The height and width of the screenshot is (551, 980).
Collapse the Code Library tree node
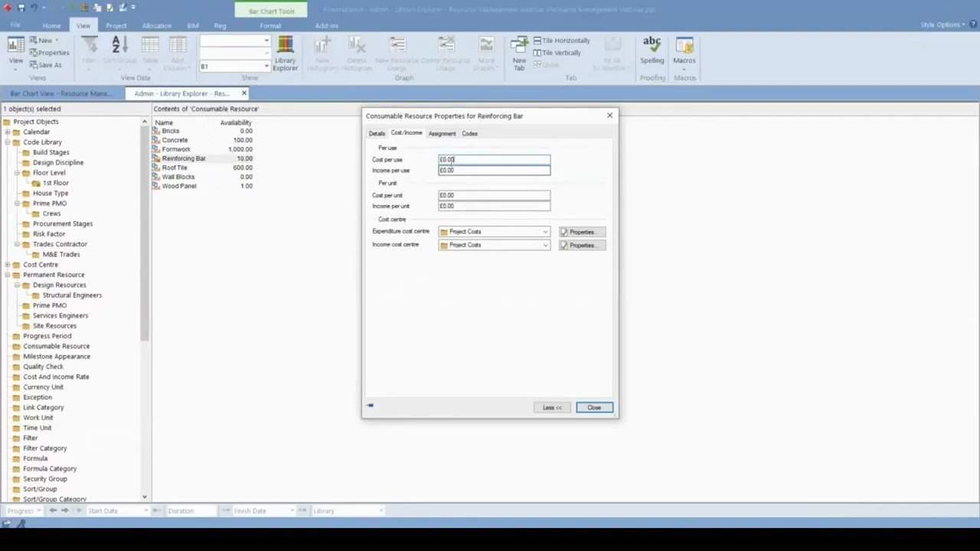7,142
